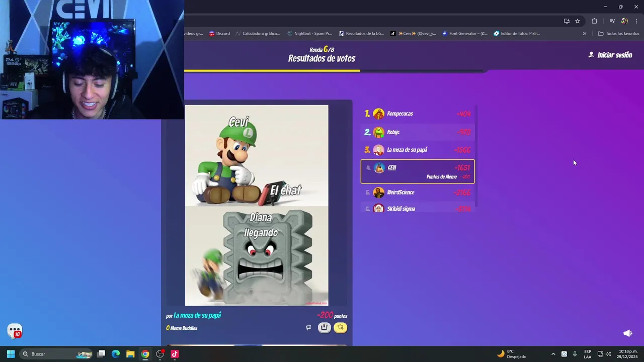
Task: Select La moza de su papá leaderboard row
Action: tap(418, 150)
